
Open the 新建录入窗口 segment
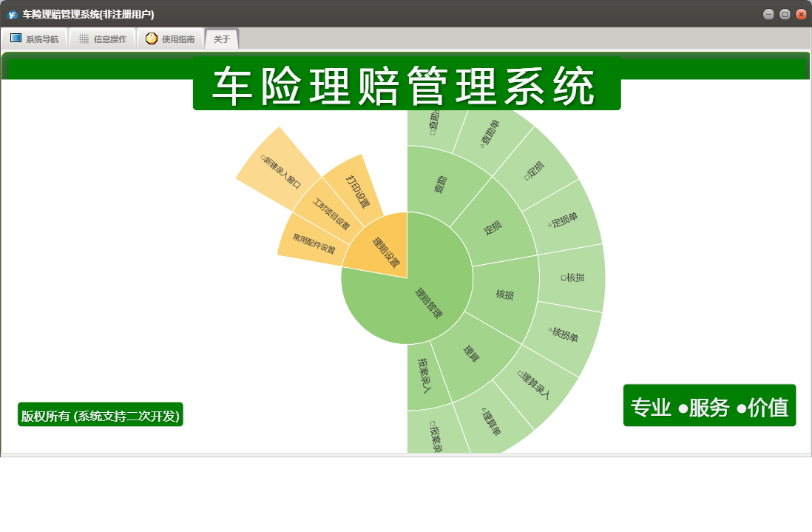[280, 170]
